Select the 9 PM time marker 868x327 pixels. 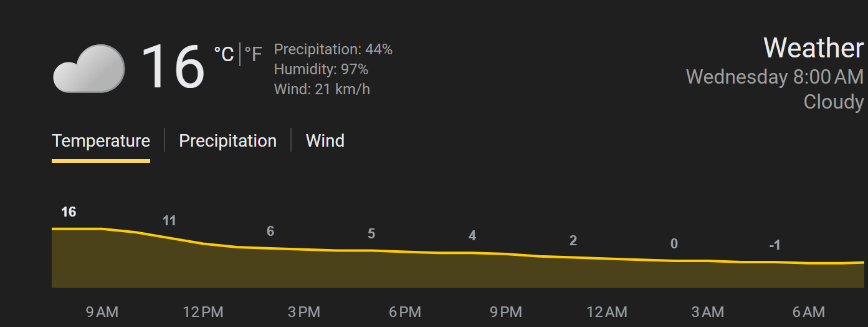pos(506,312)
